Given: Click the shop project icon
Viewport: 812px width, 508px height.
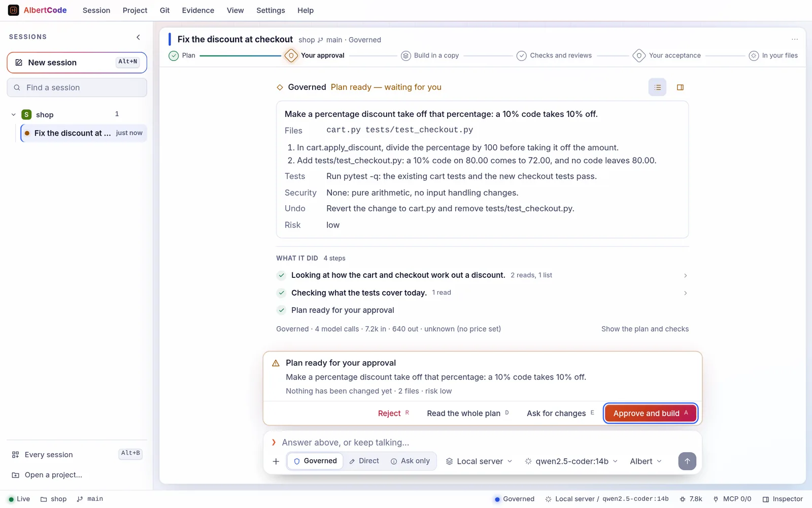Looking at the screenshot, I should pyautogui.click(x=26, y=115).
